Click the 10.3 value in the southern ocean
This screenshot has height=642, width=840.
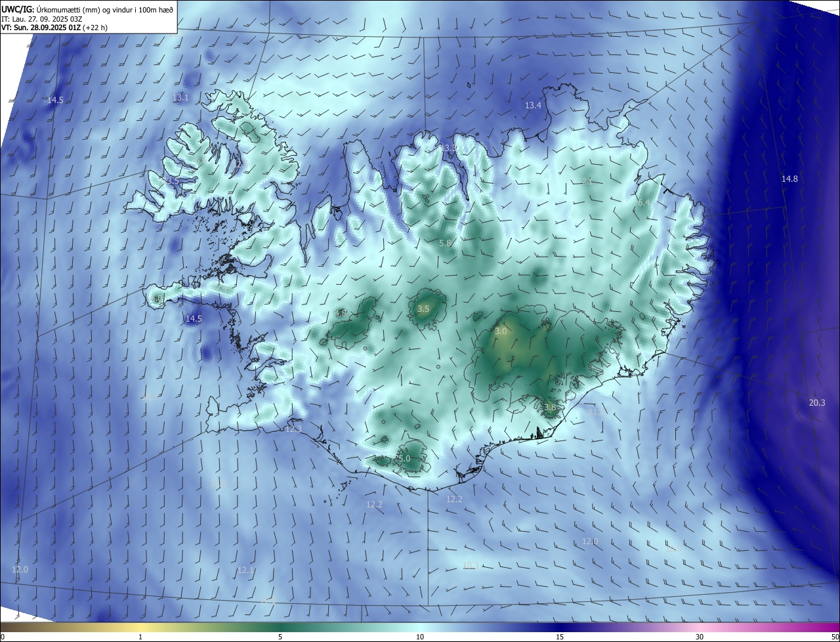pos(471,565)
